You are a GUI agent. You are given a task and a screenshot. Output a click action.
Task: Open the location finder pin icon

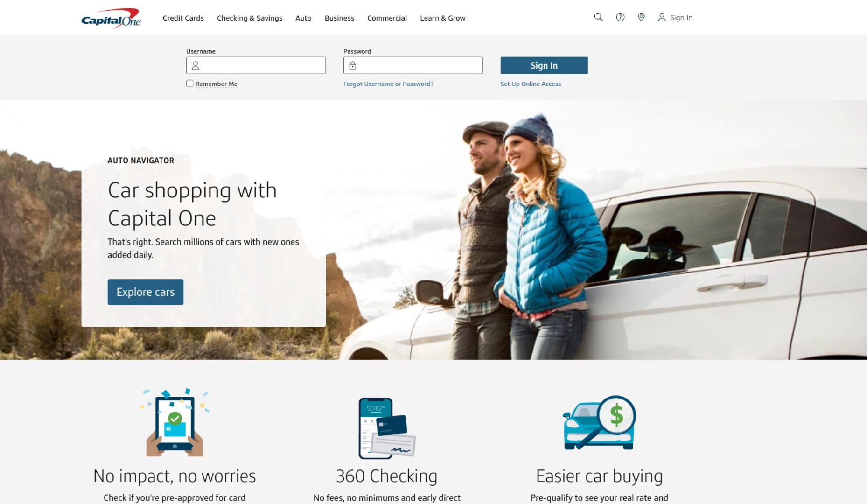[x=641, y=17]
